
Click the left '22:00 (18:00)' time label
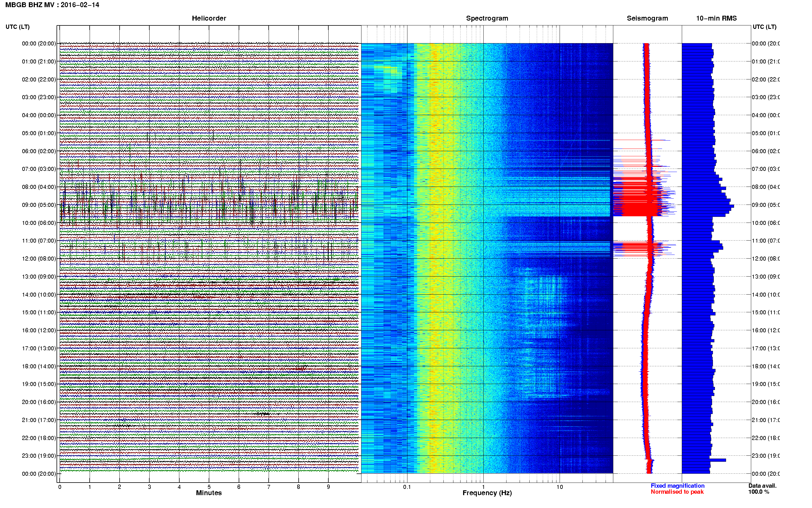click(x=39, y=438)
